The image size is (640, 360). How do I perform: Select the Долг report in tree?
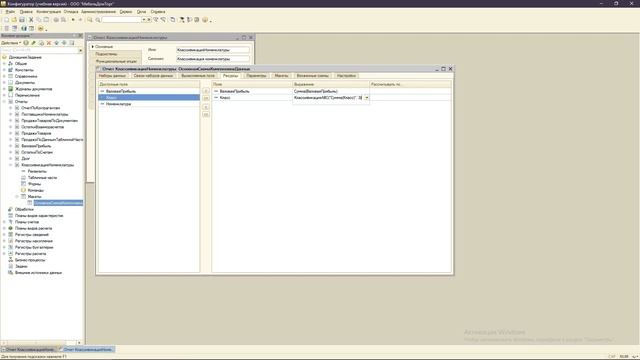tap(25, 159)
